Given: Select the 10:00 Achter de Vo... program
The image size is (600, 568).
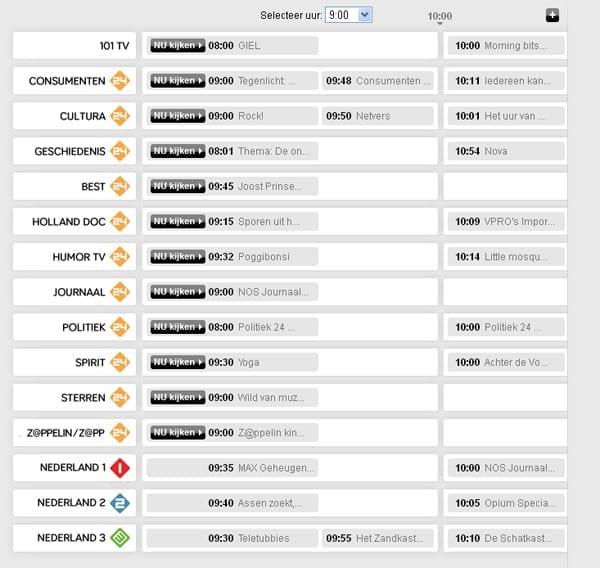Looking at the screenshot, I should (x=506, y=362).
